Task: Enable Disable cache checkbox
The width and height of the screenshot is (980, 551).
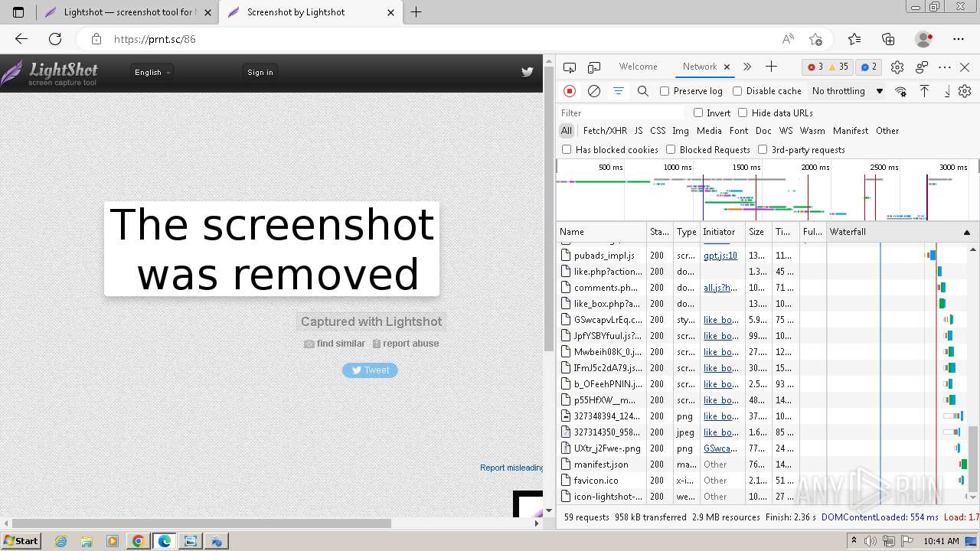Action: [737, 91]
